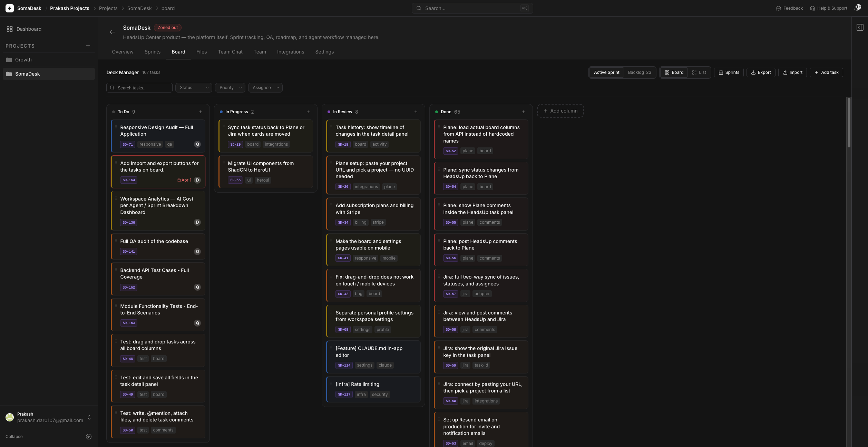
Task: Click assignee avatar D on SD-164 card
Action: pos(197,180)
